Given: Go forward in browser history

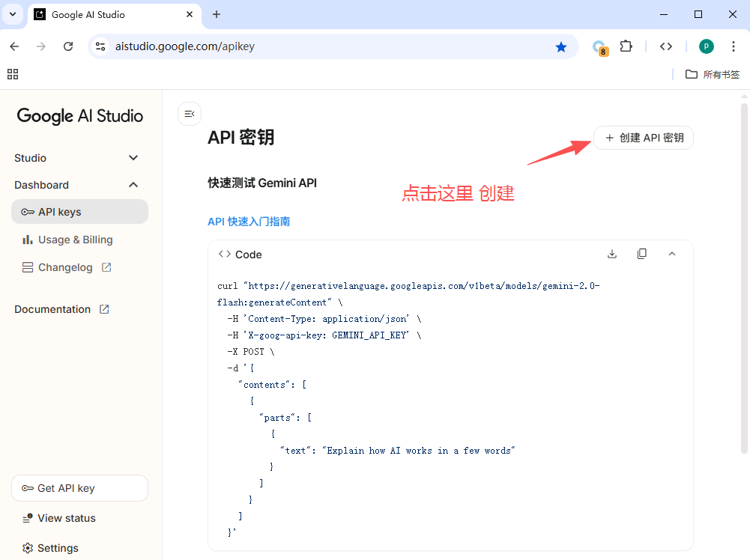Looking at the screenshot, I should tap(41, 46).
